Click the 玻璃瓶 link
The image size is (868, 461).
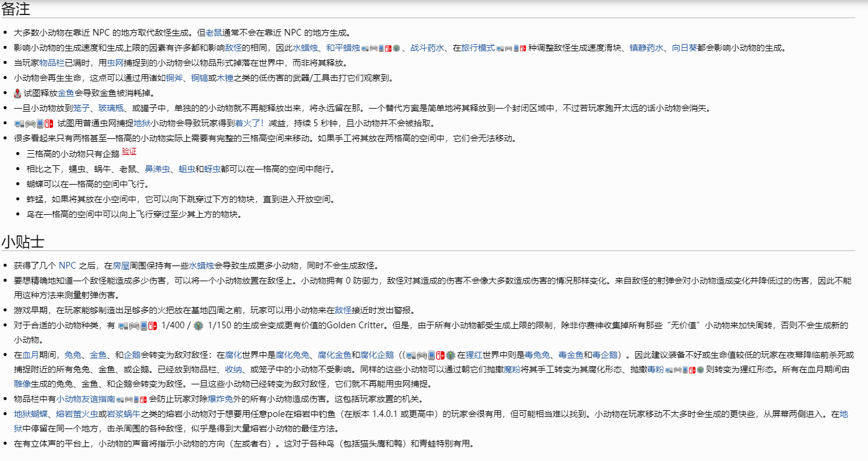[111, 109]
